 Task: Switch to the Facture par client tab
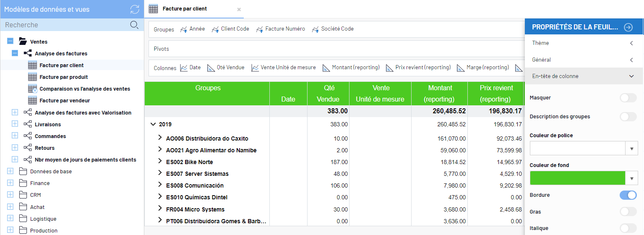click(185, 9)
